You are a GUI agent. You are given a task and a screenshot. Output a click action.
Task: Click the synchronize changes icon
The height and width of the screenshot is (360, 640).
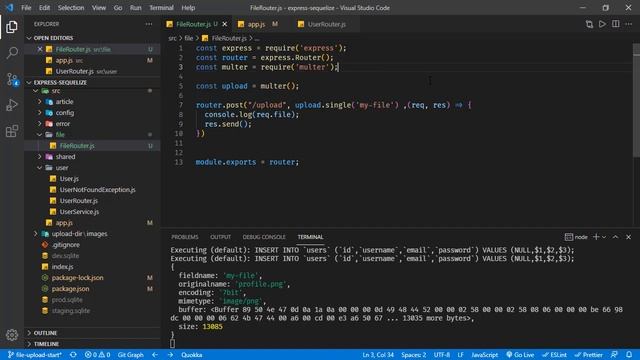[x=73, y=355]
